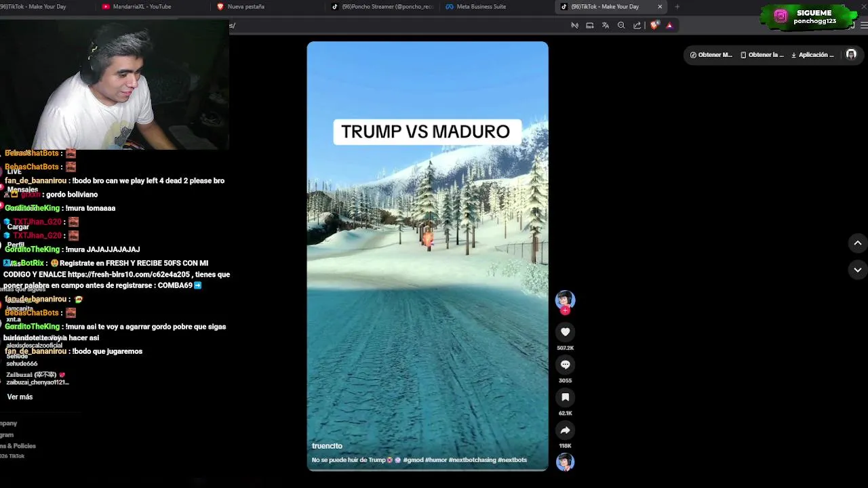Open the browser hamburger menu
This screenshot has height=488, width=868.
point(864,25)
